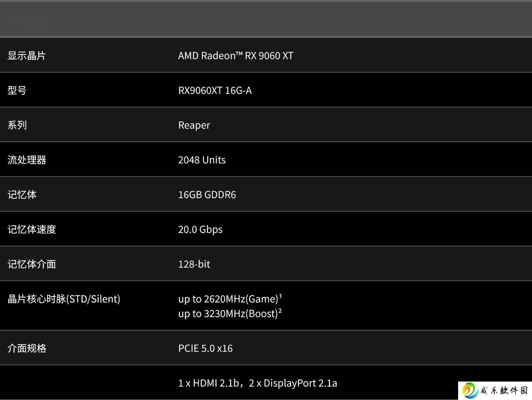Select the 系列 row label
The image size is (532, 400).
click(x=17, y=125)
